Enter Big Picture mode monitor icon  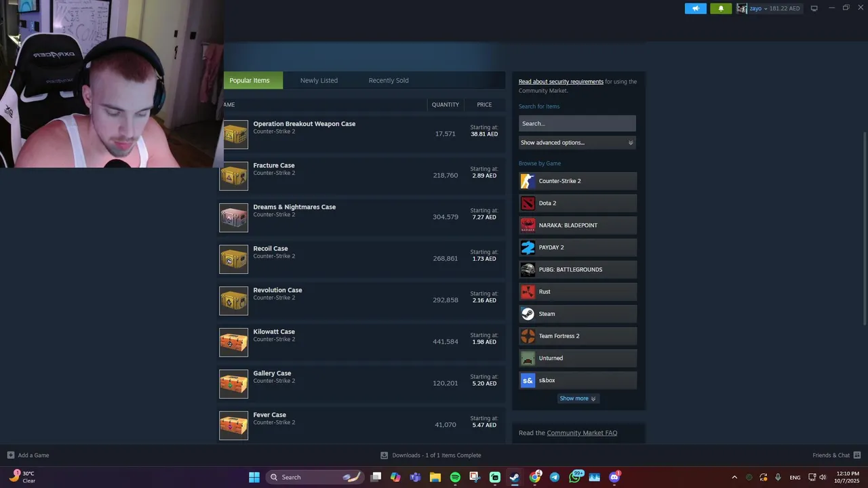click(814, 8)
